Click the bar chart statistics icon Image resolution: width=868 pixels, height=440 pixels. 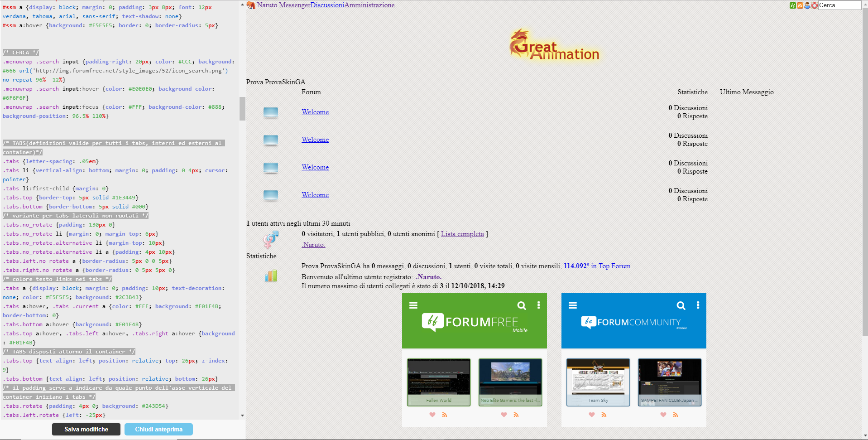coord(270,275)
